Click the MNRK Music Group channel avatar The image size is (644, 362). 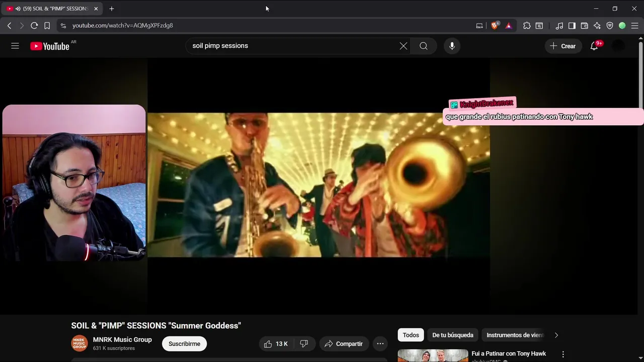tap(79, 343)
